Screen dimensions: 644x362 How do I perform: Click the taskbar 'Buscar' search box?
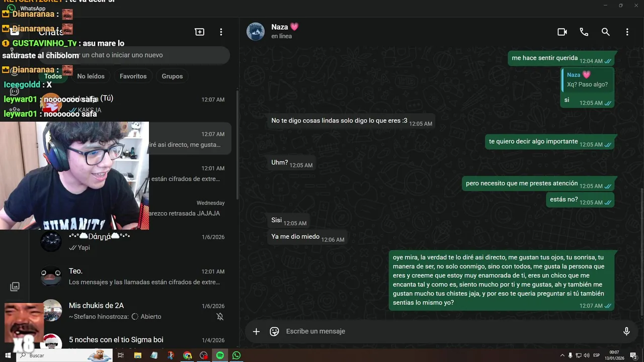[x=64, y=355]
